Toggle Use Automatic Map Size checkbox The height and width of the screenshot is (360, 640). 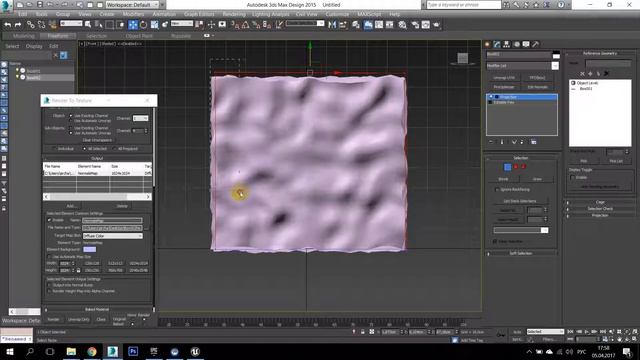click(49, 257)
